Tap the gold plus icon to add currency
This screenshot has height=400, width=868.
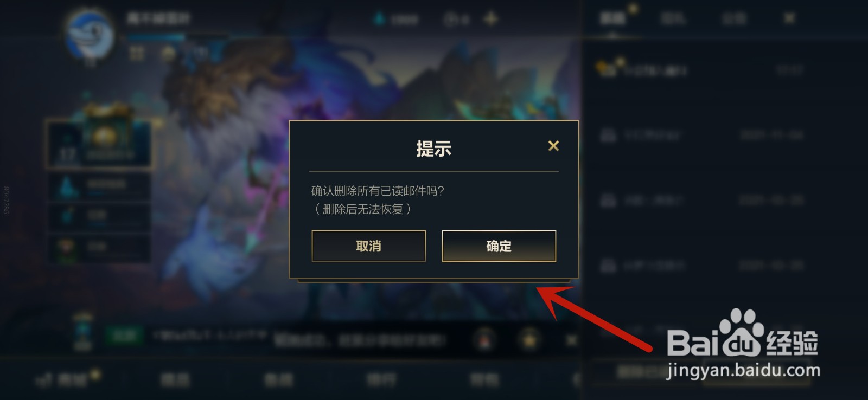pyautogui.click(x=490, y=19)
